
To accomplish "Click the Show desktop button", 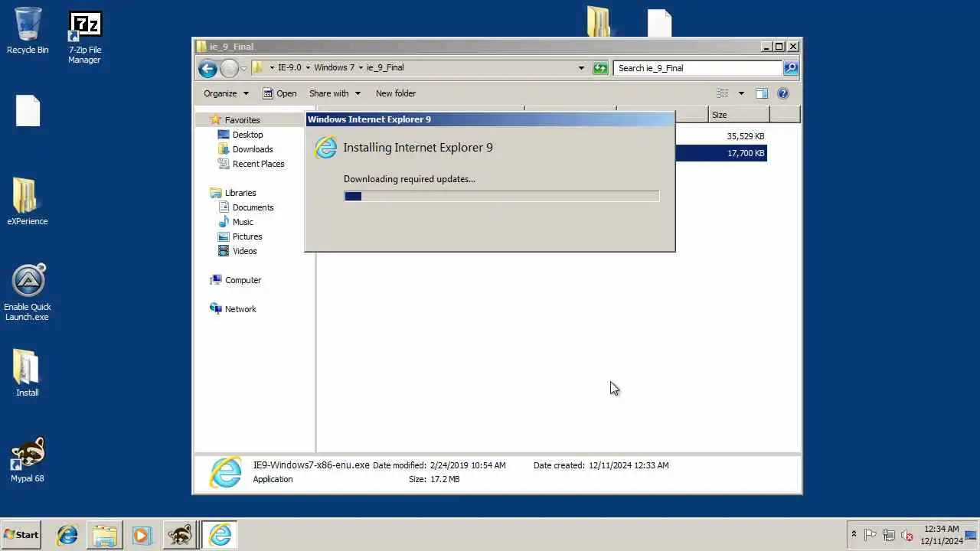I will 972,535.
